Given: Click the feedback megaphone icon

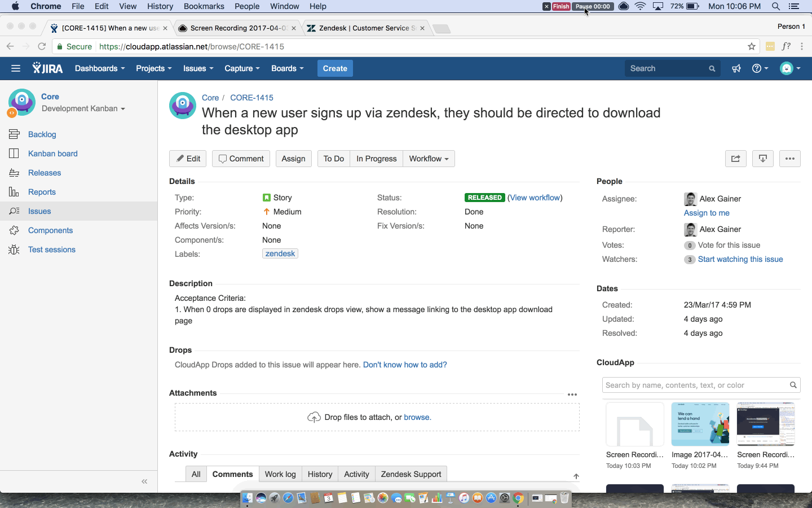Looking at the screenshot, I should pyautogui.click(x=736, y=68).
